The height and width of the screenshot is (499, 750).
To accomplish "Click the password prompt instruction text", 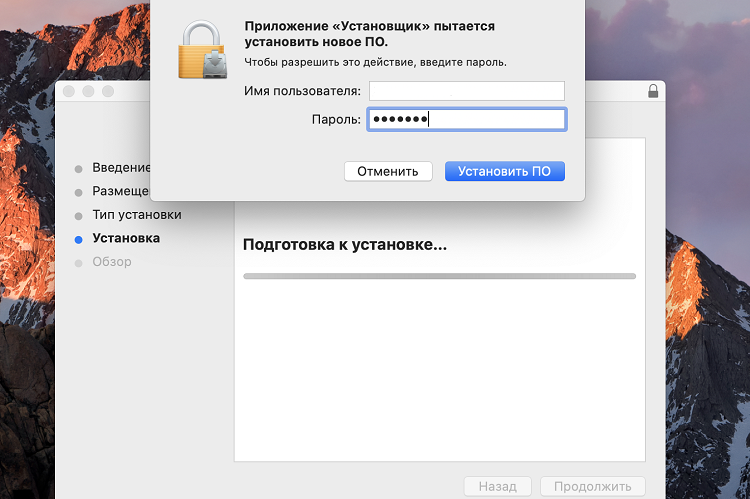I will (375, 62).
